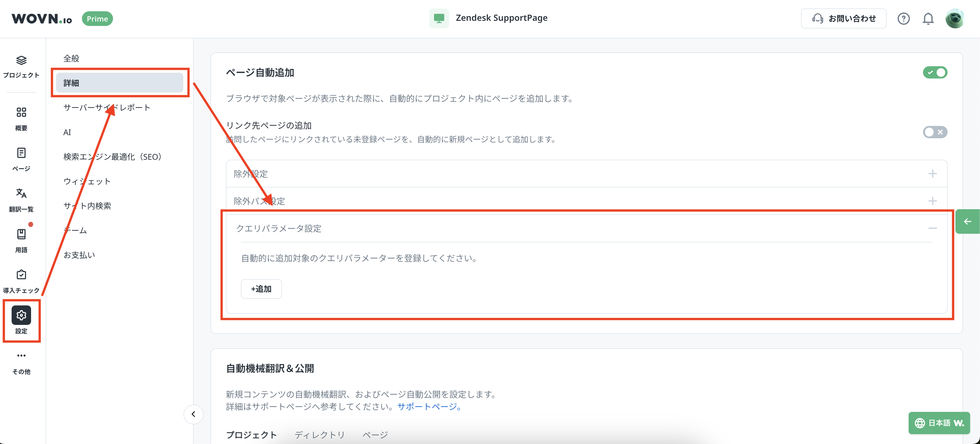Viewport: 980px width, 444px height.
Task: Open その他 three-dots menu
Action: click(x=21, y=356)
